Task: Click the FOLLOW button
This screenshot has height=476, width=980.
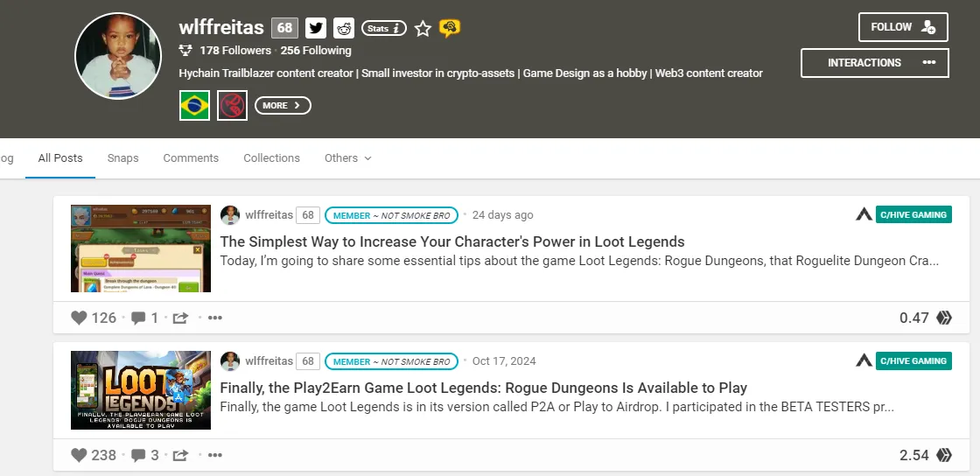Action: pos(903,27)
